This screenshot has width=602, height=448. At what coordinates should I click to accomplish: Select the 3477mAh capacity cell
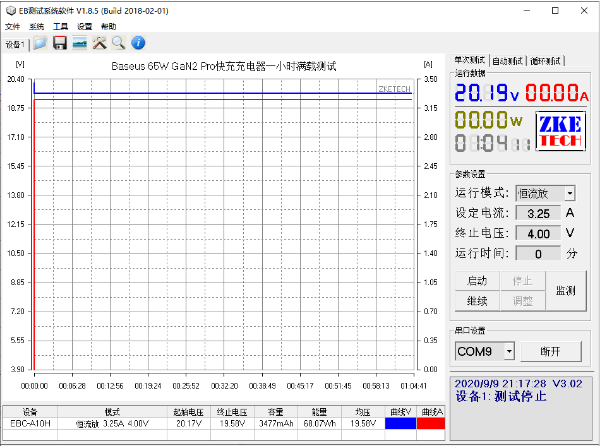[x=276, y=423]
